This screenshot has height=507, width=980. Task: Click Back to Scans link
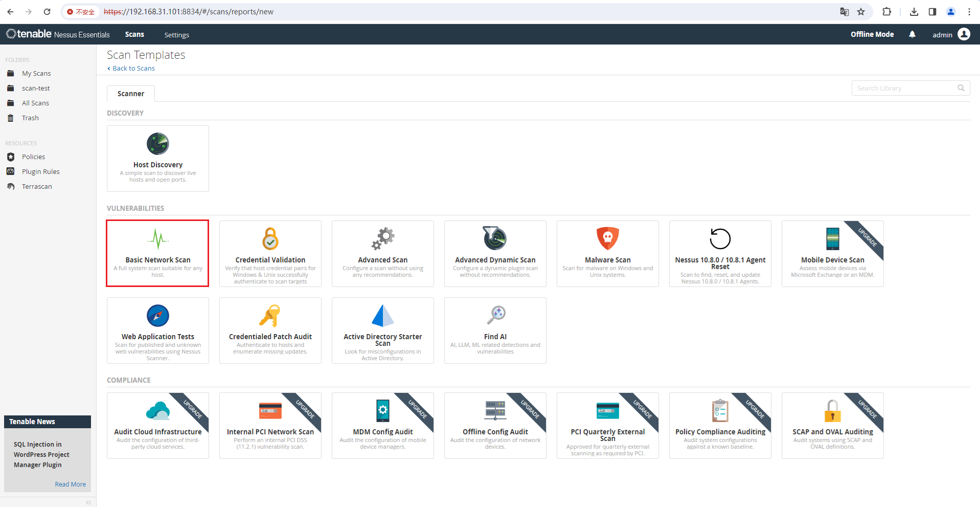pos(131,68)
